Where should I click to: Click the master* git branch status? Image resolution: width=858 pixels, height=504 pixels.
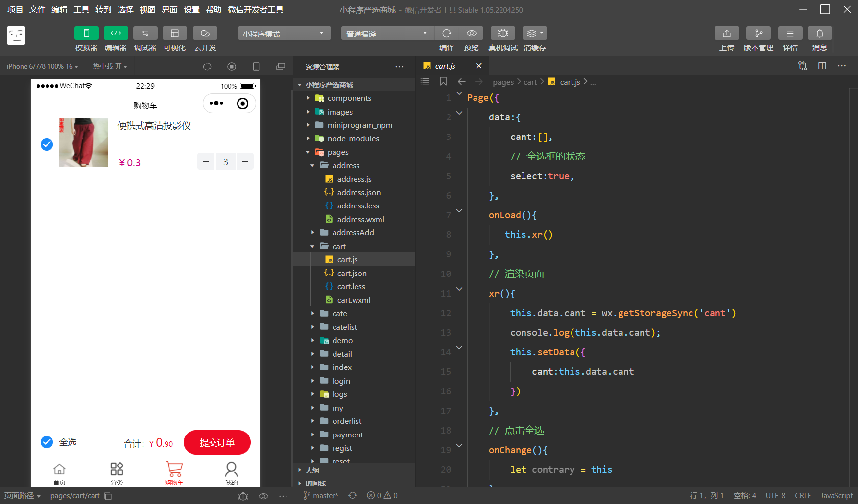click(x=321, y=496)
